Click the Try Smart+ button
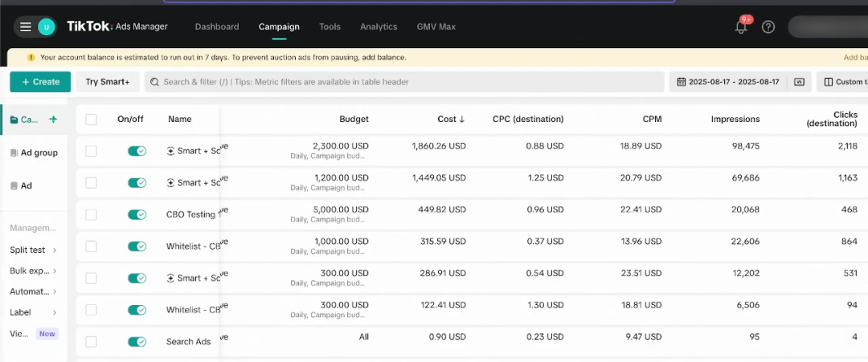 click(108, 82)
